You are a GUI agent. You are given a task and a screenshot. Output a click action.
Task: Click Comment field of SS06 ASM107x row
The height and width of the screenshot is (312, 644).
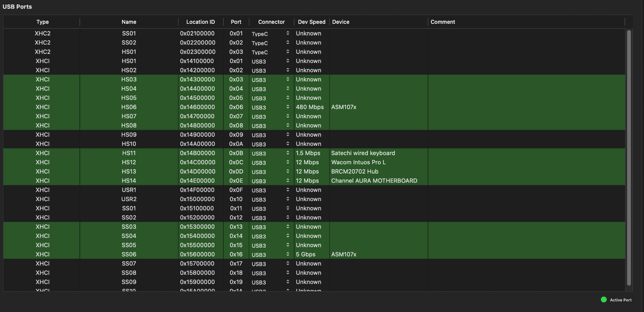point(526,254)
